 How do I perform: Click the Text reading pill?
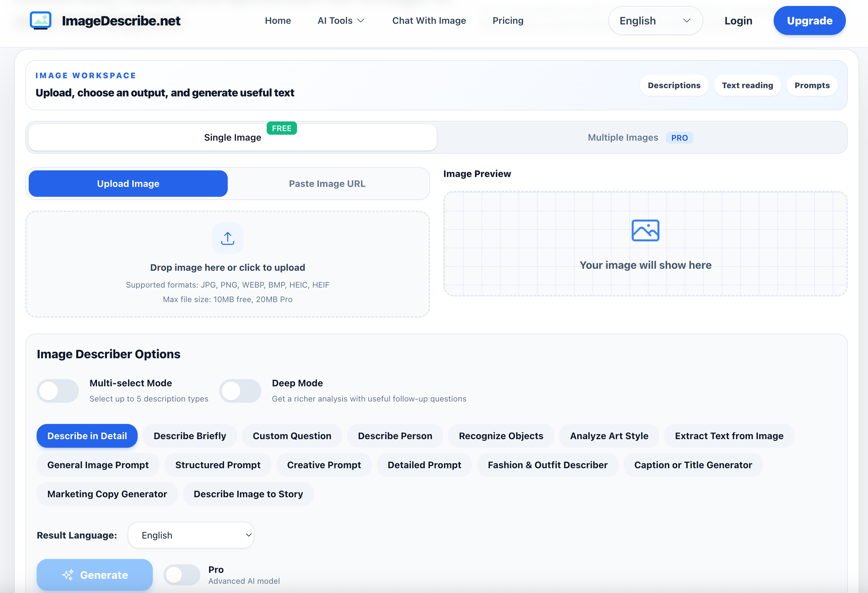pos(747,85)
